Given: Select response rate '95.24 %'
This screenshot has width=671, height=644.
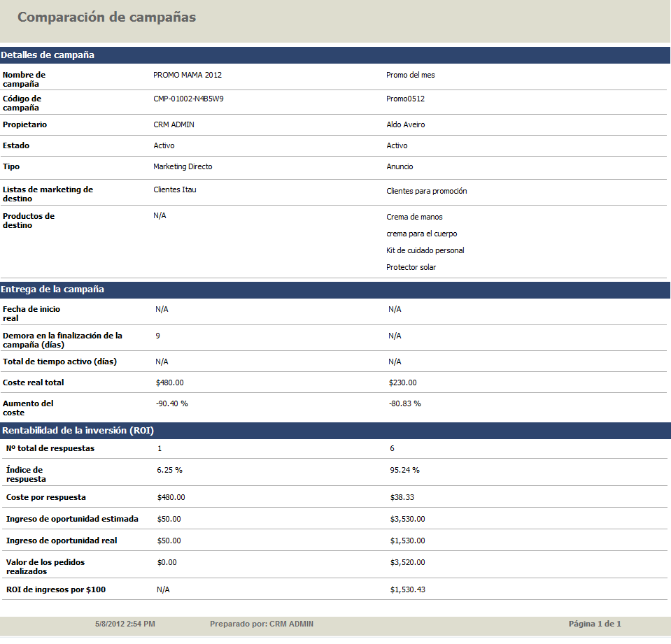Looking at the screenshot, I should coord(405,470).
